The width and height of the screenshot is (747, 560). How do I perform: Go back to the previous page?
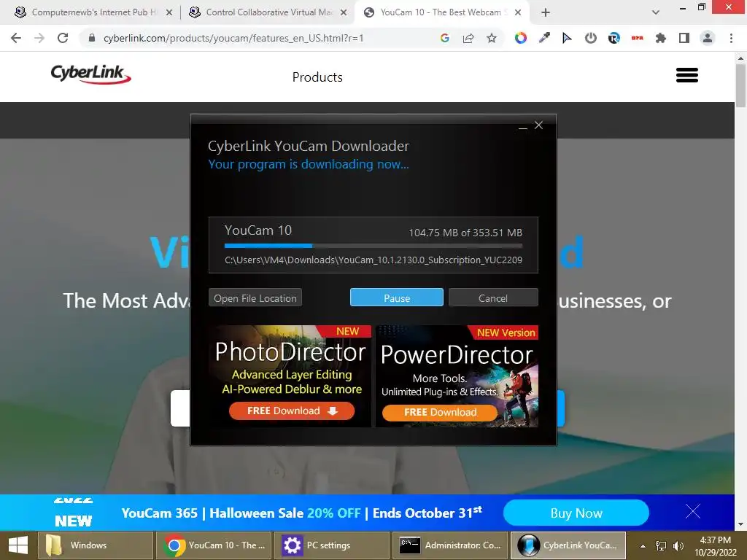[16, 38]
